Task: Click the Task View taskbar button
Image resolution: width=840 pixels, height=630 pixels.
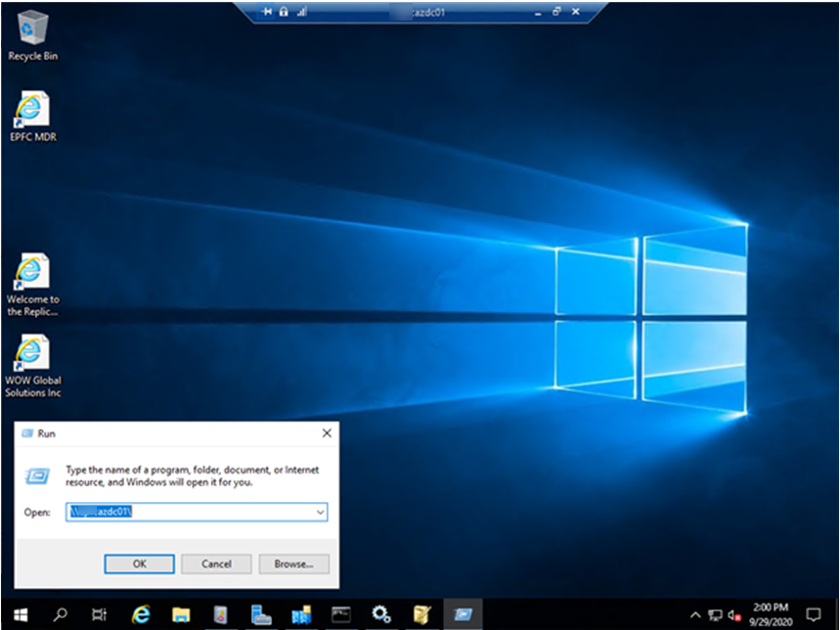Action: [x=99, y=615]
